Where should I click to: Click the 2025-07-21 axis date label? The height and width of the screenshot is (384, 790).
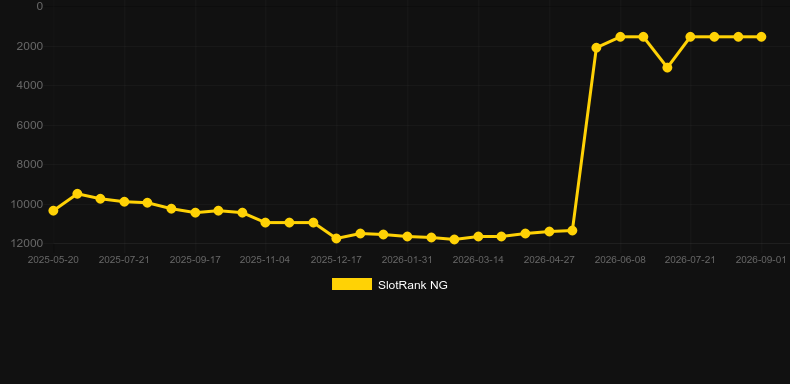pos(124,260)
